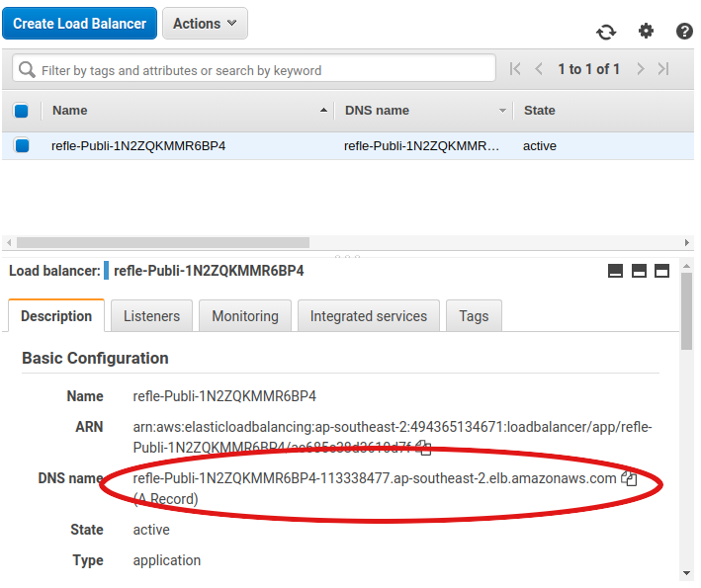The image size is (701, 588).
Task: Click Create Load Balancer button
Action: click(x=79, y=24)
